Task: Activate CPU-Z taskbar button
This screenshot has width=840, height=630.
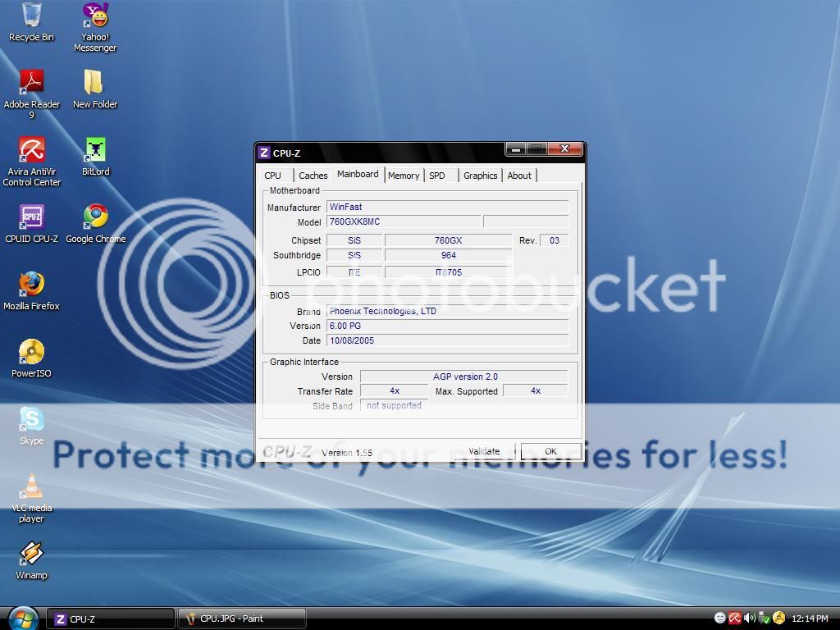Action: click(x=111, y=619)
